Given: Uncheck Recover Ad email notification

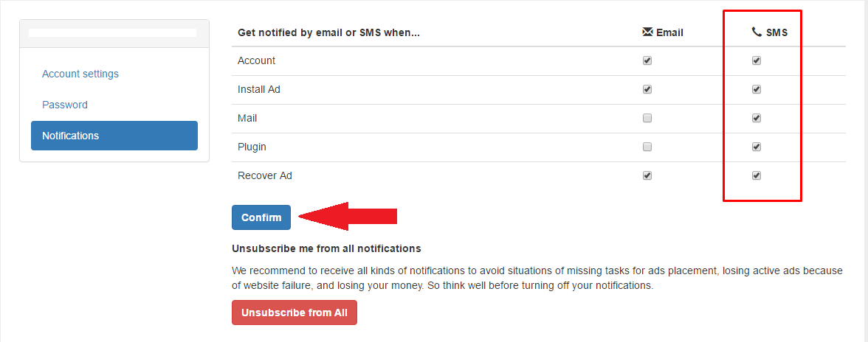Looking at the screenshot, I should [x=647, y=175].
